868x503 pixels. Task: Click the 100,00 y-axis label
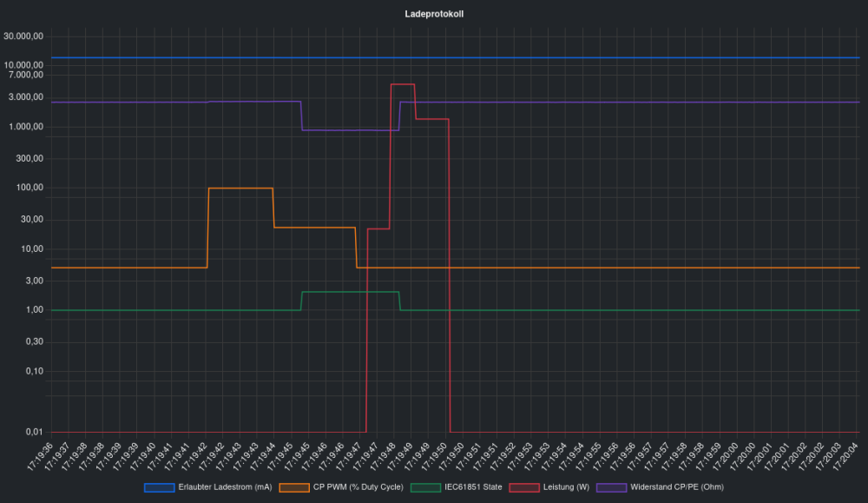point(30,188)
